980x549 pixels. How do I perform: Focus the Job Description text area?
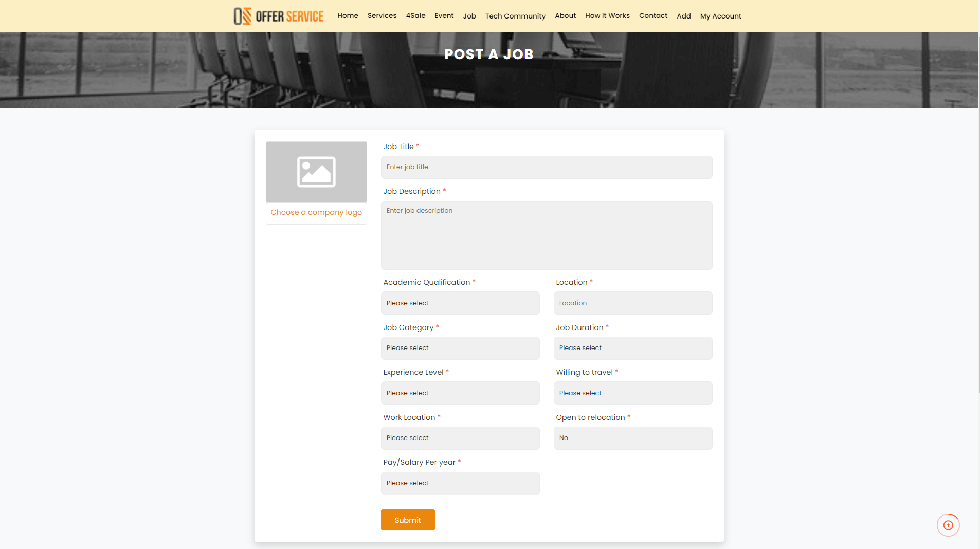coord(547,235)
